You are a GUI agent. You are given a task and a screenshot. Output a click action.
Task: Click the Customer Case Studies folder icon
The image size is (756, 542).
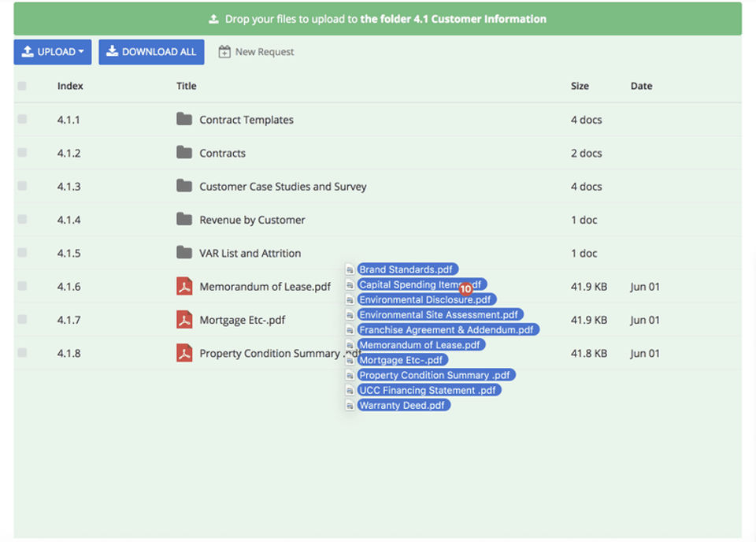184,187
